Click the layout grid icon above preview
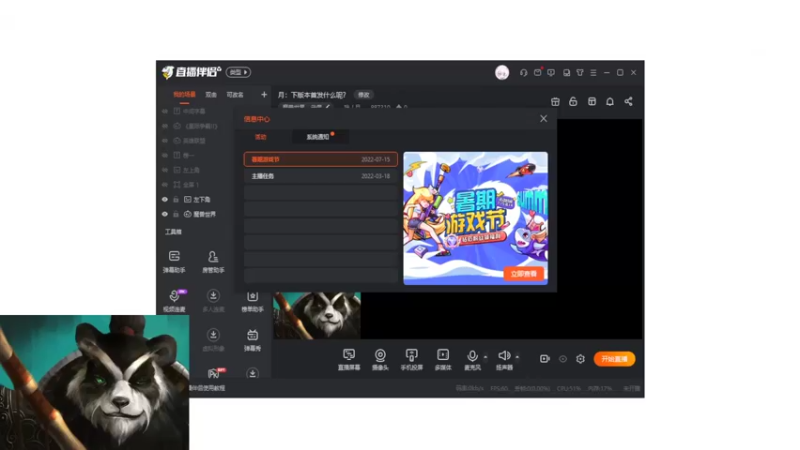This screenshot has width=800, height=450. point(592,102)
